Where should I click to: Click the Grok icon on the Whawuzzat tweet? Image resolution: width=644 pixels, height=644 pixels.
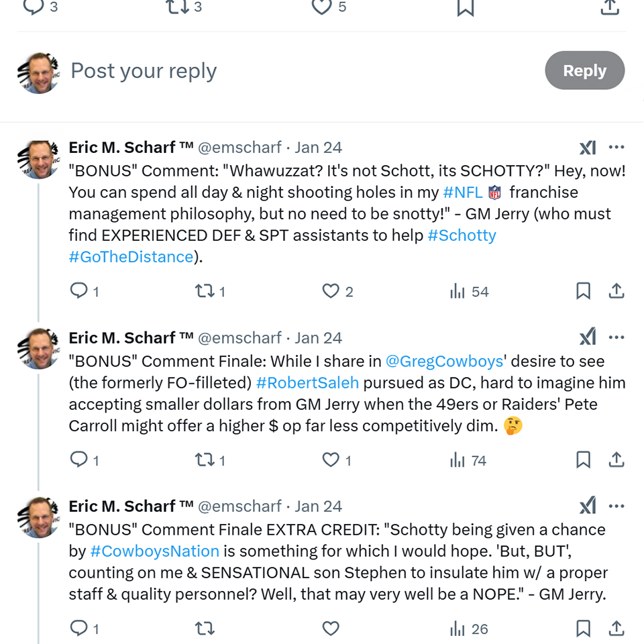(588, 148)
